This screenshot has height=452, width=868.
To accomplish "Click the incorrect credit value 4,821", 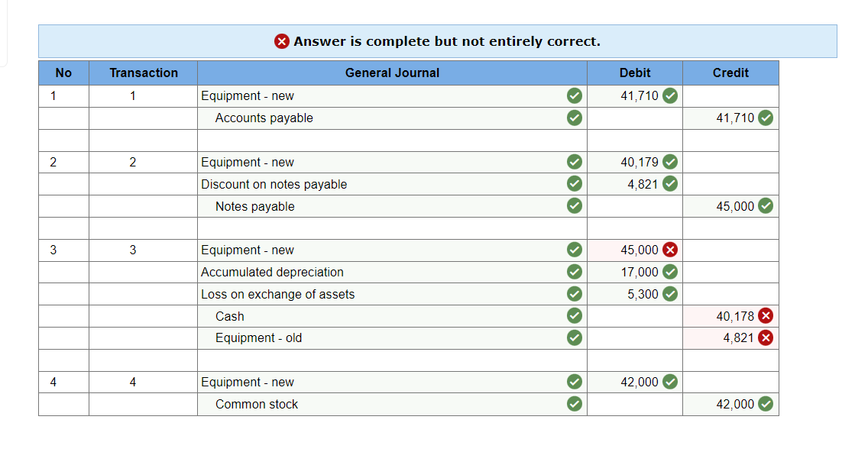I will 738,338.
